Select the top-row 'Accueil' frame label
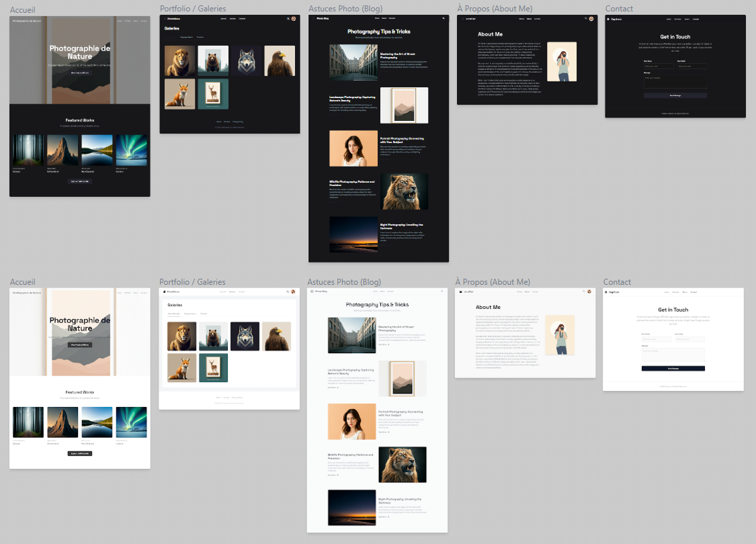The image size is (756, 544). coord(23,10)
